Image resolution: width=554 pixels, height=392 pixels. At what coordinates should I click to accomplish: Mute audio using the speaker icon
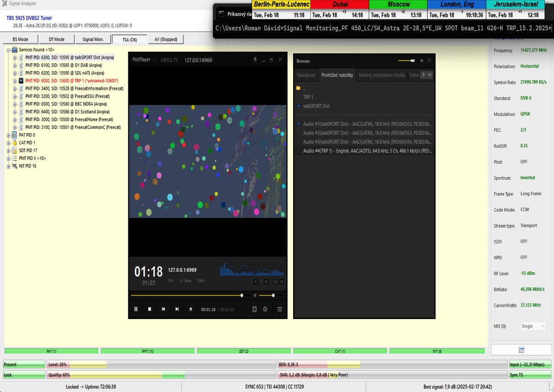[254, 295]
